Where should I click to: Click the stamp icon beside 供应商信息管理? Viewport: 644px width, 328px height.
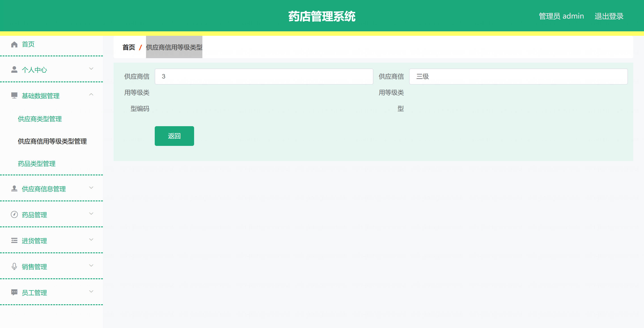(14, 189)
